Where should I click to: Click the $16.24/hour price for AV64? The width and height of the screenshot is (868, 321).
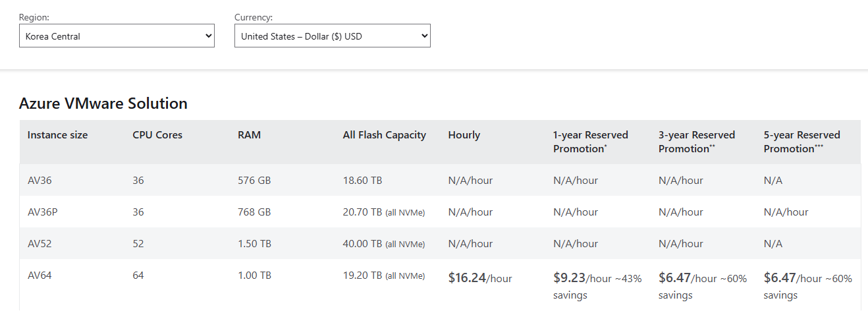(x=480, y=278)
